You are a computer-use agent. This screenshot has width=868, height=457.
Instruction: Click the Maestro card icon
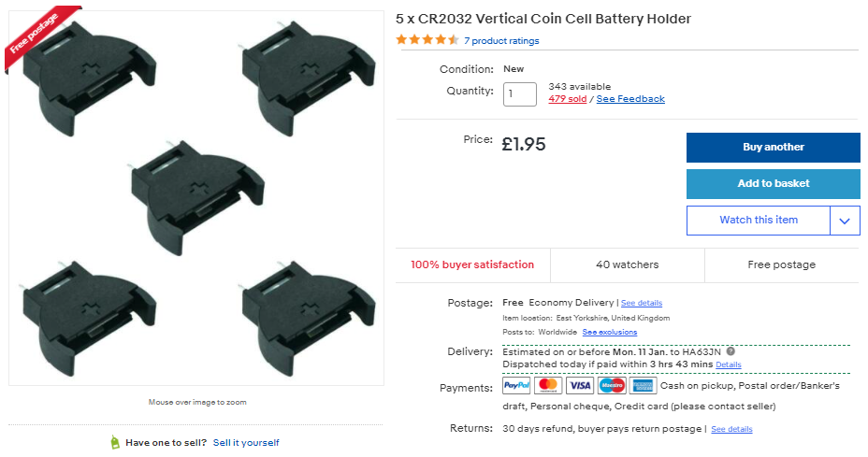(x=612, y=385)
